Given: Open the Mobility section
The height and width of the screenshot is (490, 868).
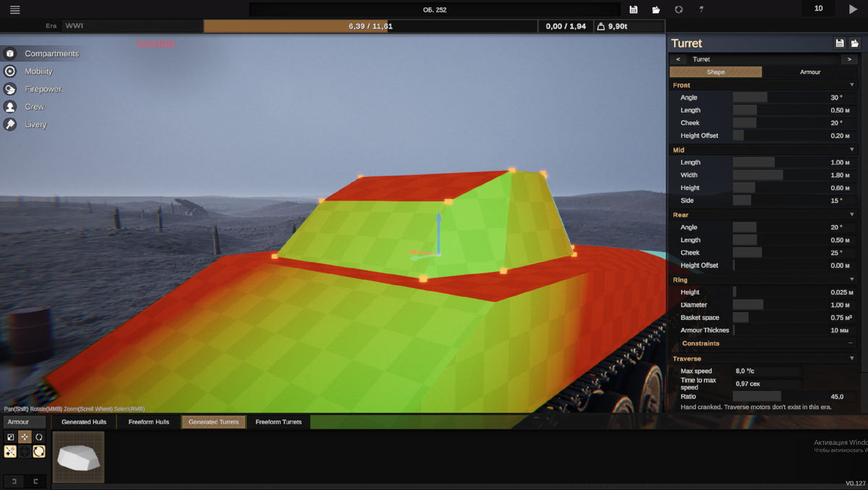Looking at the screenshot, I should tap(30, 72).
